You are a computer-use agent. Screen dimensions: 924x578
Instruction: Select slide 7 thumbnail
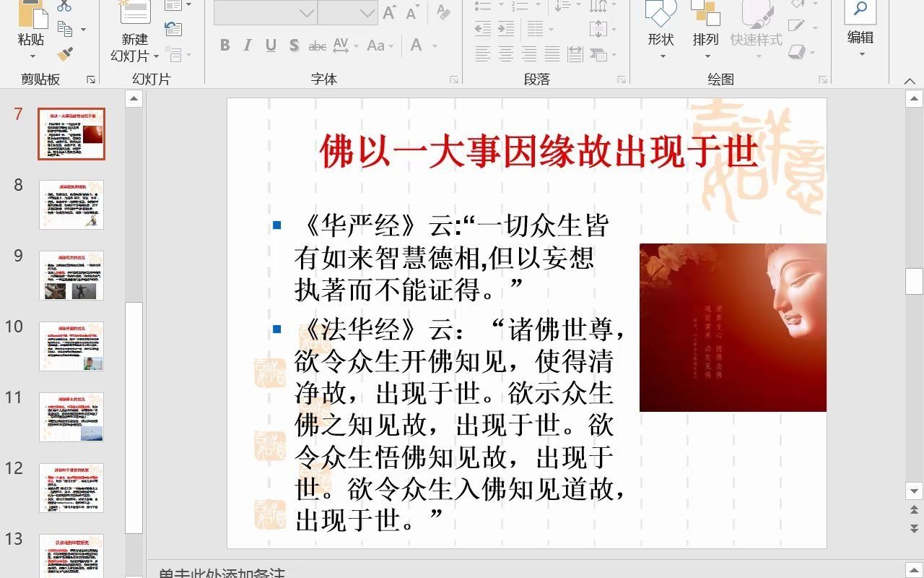coord(71,134)
